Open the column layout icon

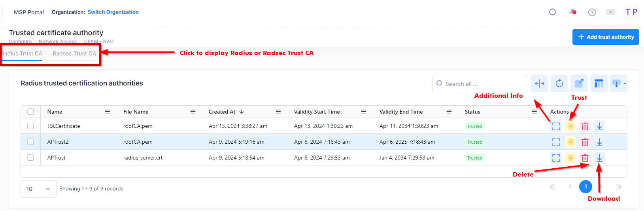click(599, 84)
